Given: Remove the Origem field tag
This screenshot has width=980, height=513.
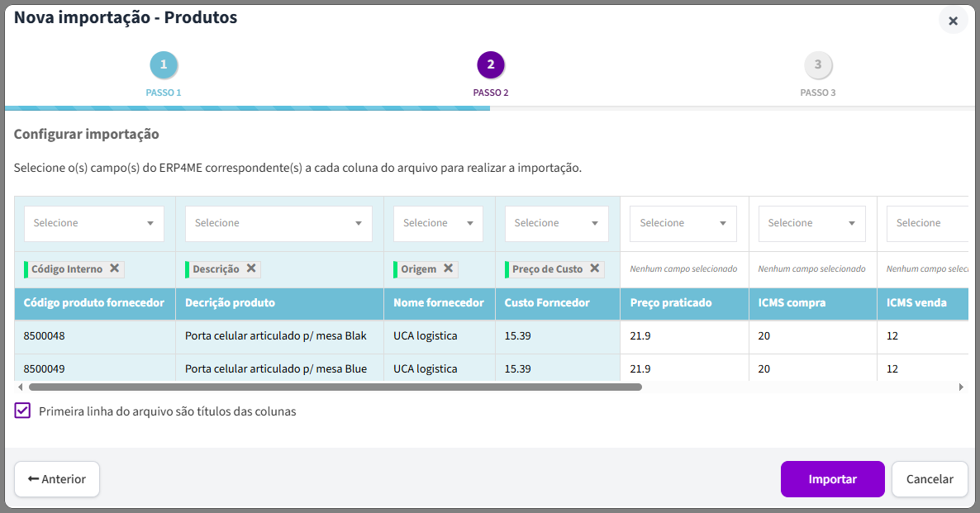Looking at the screenshot, I should coord(448,268).
